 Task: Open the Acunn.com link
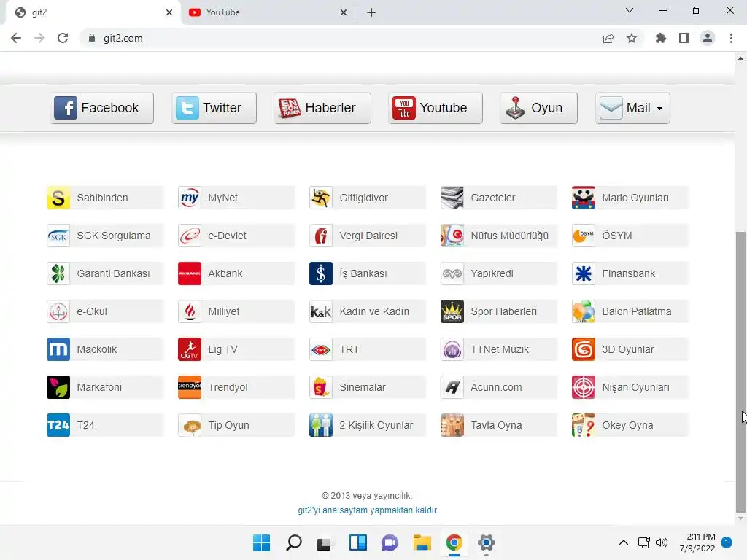point(498,387)
